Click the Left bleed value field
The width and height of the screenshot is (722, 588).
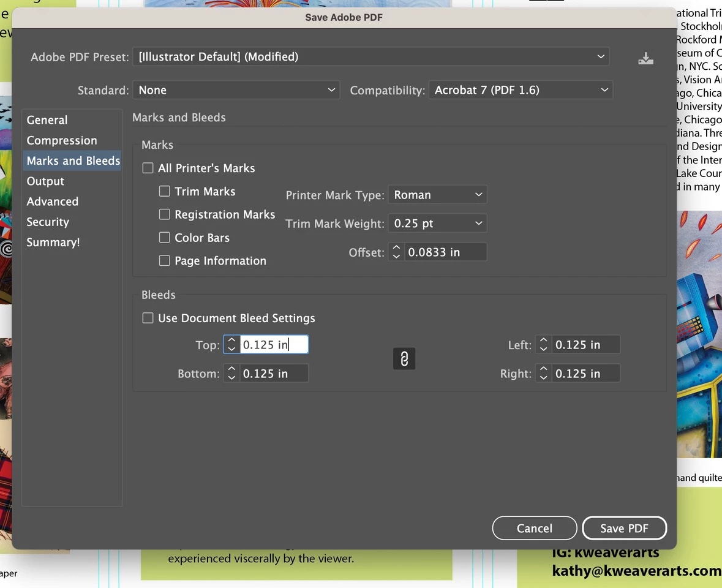(585, 344)
